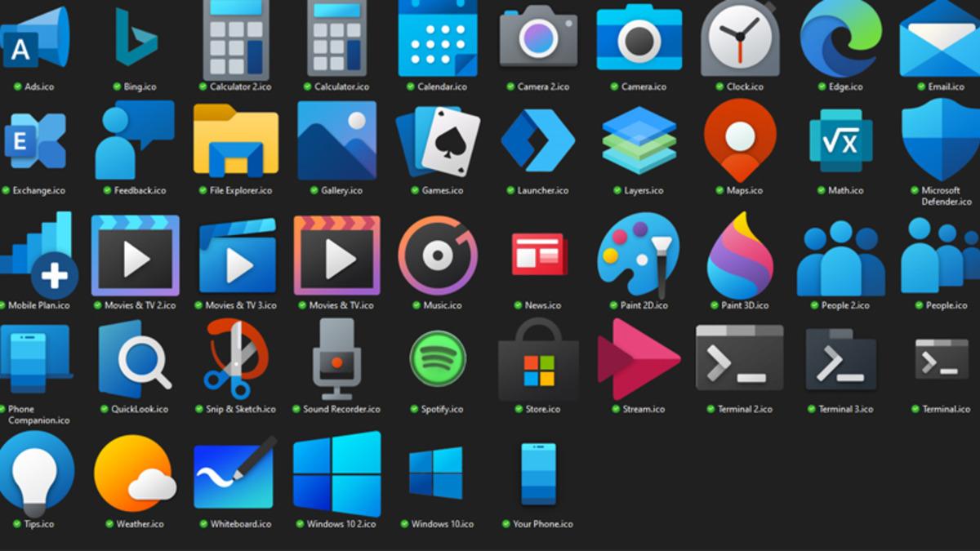Viewport: 980px width, 551px height.
Task: Click the Weather.ico sun and cloud icon
Action: coord(135,473)
